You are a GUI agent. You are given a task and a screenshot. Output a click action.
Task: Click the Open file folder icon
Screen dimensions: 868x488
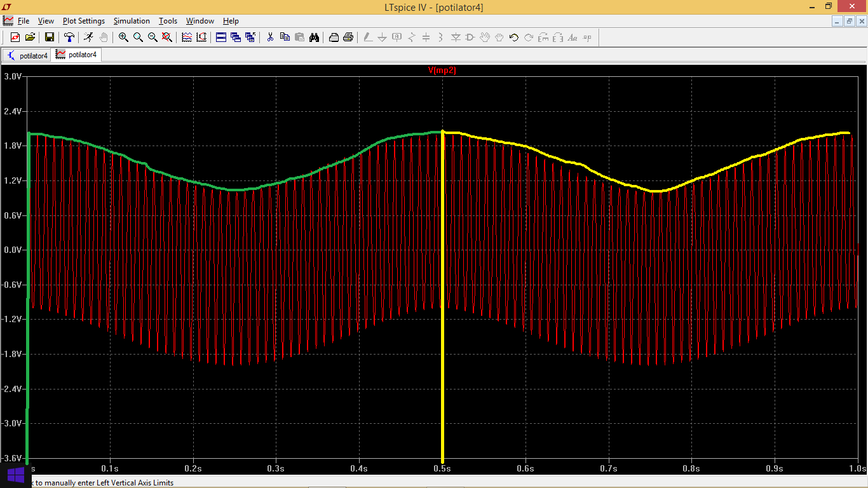pos(30,37)
